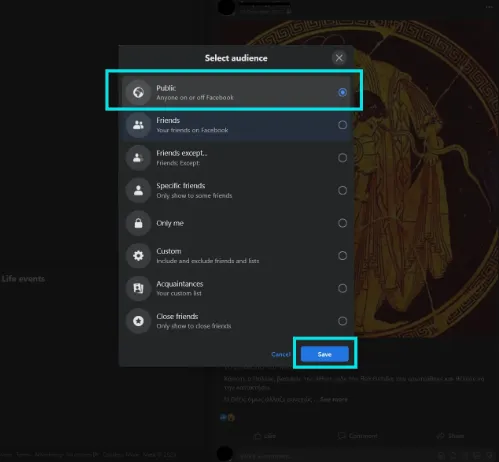Select the Friends radio button

342,125
